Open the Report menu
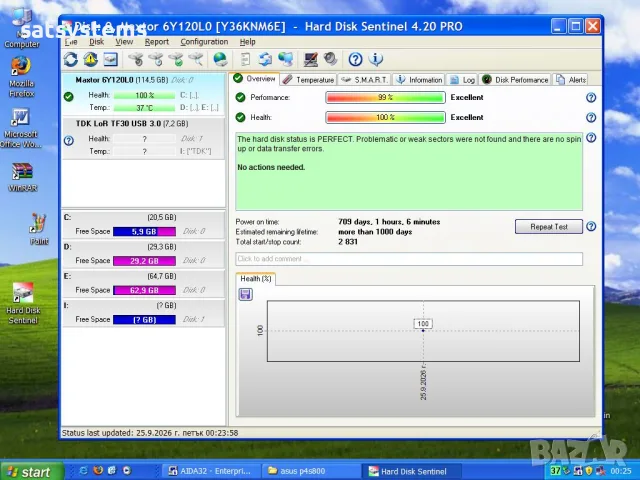This screenshot has width=640, height=480. coord(157,42)
